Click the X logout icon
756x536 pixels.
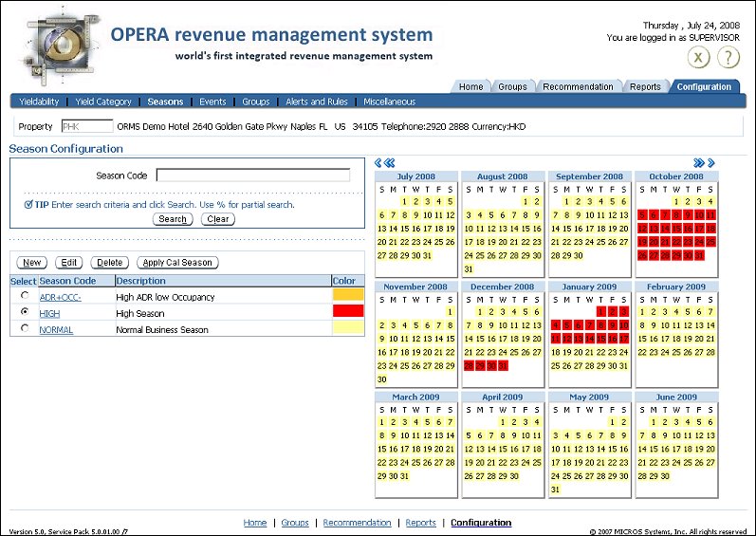coord(699,57)
